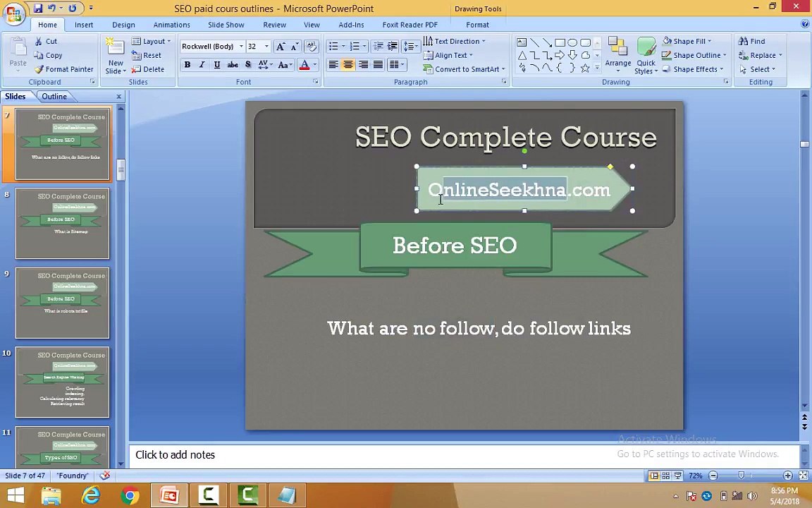Open the Text Direction dropdown
The width and height of the screenshot is (812, 508).
[x=455, y=42]
